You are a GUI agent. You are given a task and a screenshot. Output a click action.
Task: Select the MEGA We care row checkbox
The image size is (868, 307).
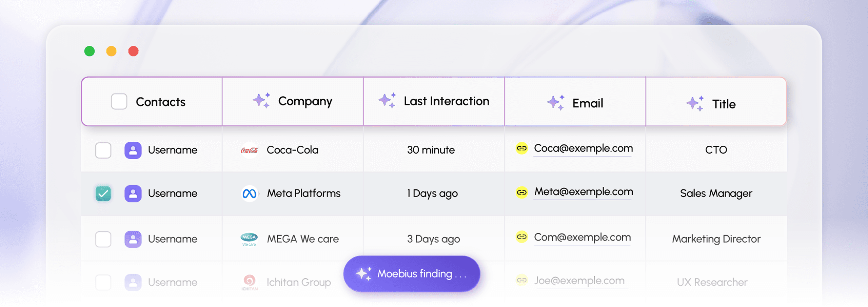coord(103,239)
